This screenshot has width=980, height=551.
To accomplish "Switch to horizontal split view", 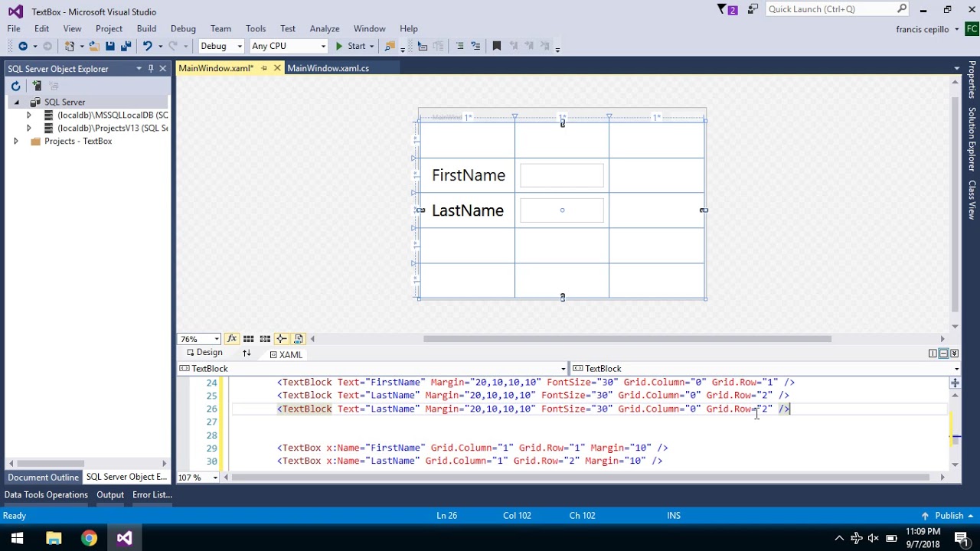I will [x=943, y=354].
